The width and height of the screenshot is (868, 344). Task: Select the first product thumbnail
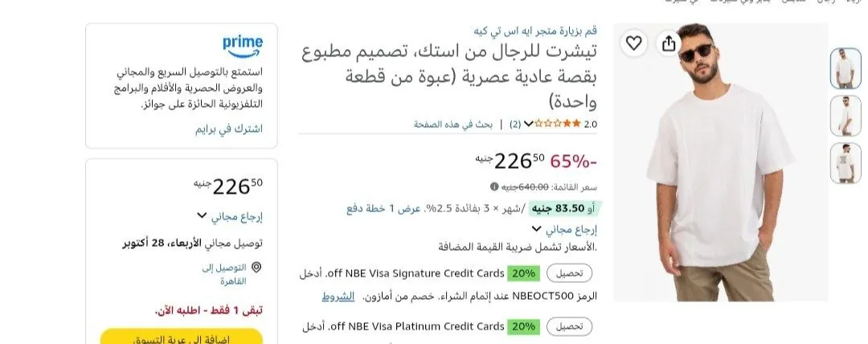pyautogui.click(x=845, y=68)
